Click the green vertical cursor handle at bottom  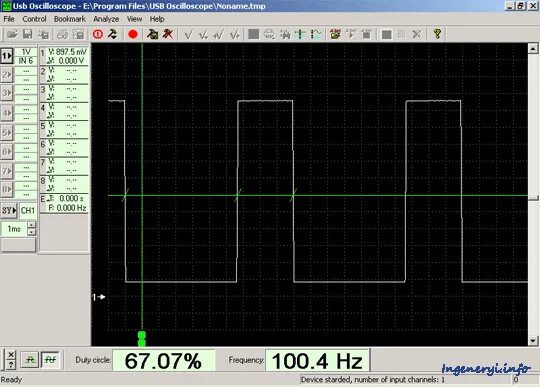(x=142, y=339)
